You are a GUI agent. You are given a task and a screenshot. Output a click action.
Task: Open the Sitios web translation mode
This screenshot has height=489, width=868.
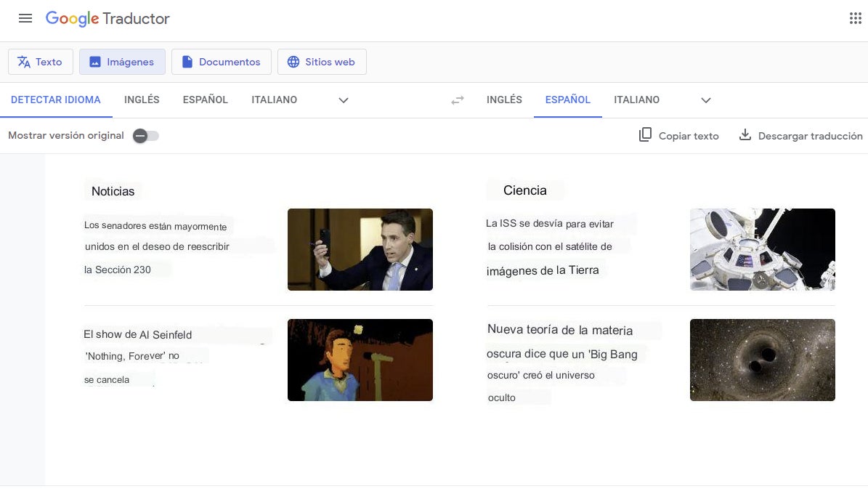tap(322, 62)
